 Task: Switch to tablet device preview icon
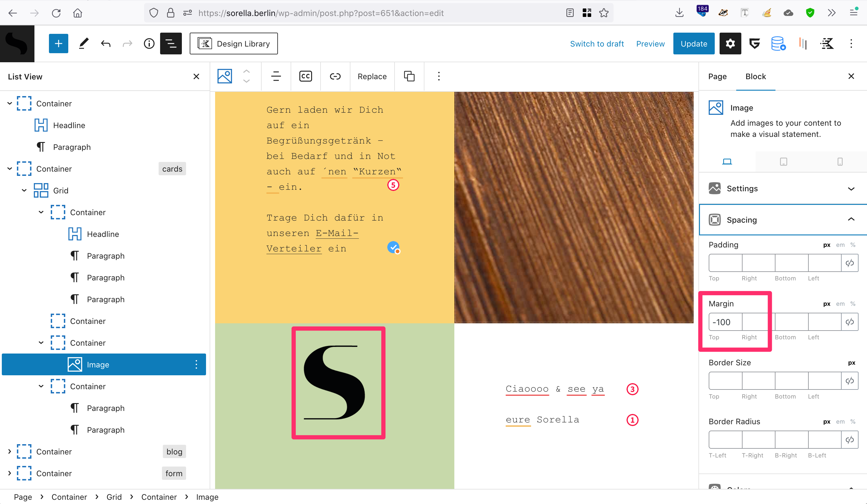point(783,162)
